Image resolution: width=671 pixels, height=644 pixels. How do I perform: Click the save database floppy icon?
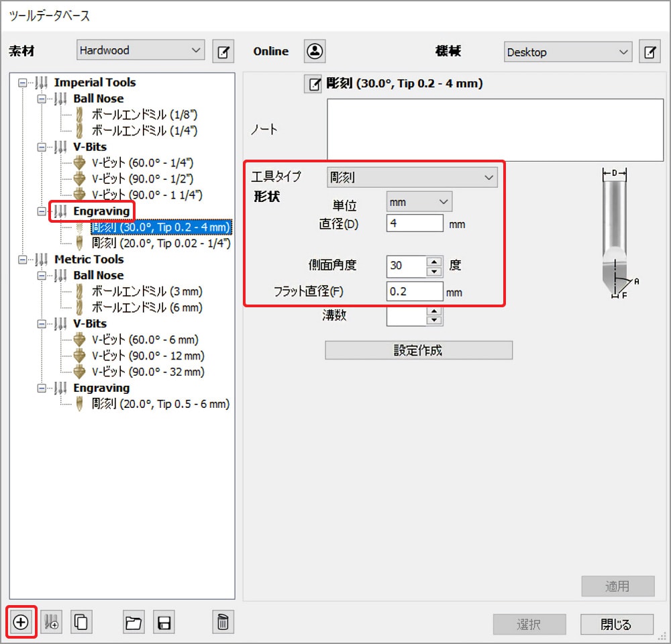[x=164, y=622]
